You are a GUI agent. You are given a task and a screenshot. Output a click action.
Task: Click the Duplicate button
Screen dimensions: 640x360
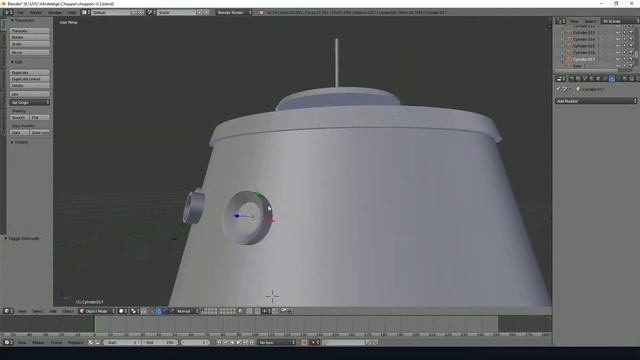pos(30,72)
